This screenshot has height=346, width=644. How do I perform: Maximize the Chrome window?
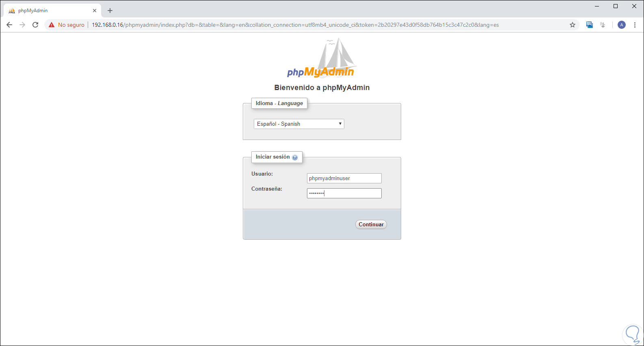click(x=616, y=6)
